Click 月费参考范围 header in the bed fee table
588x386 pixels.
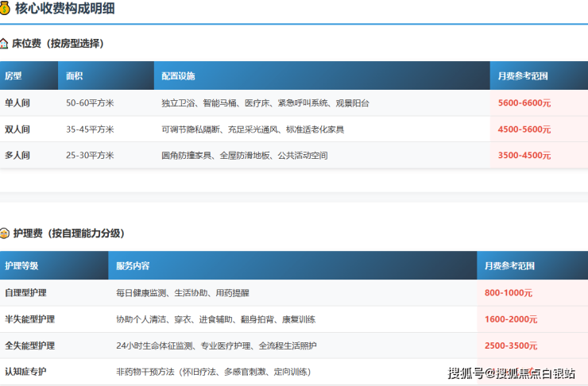[522, 76]
